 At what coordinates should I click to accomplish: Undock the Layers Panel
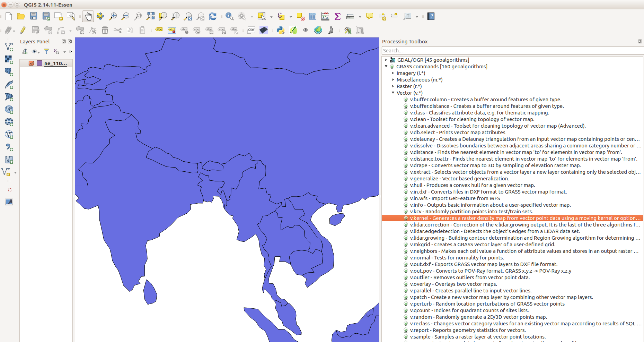tap(64, 41)
